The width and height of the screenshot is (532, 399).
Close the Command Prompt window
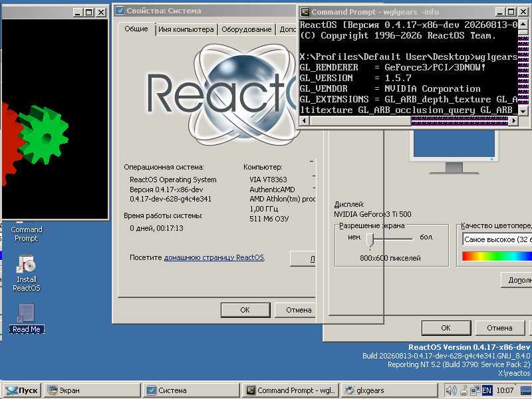pyautogui.click(x=523, y=12)
